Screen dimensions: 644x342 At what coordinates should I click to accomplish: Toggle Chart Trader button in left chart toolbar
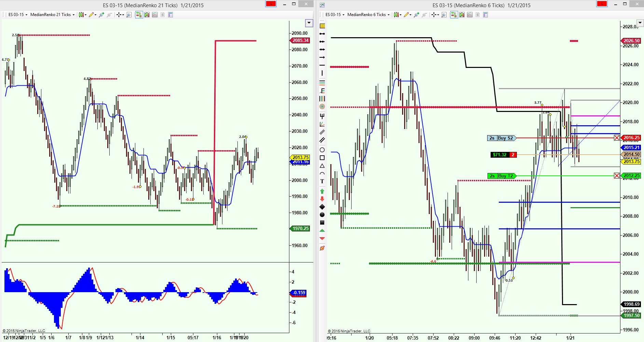[139, 15]
